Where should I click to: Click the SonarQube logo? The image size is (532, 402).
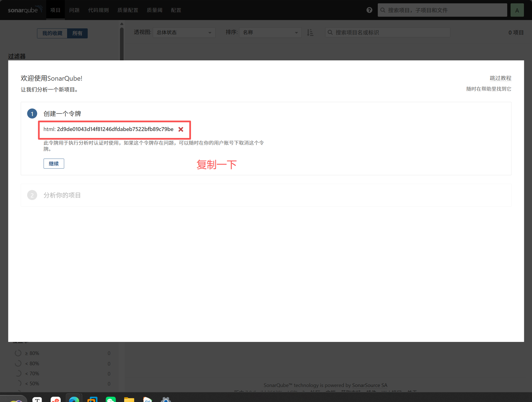(25, 10)
